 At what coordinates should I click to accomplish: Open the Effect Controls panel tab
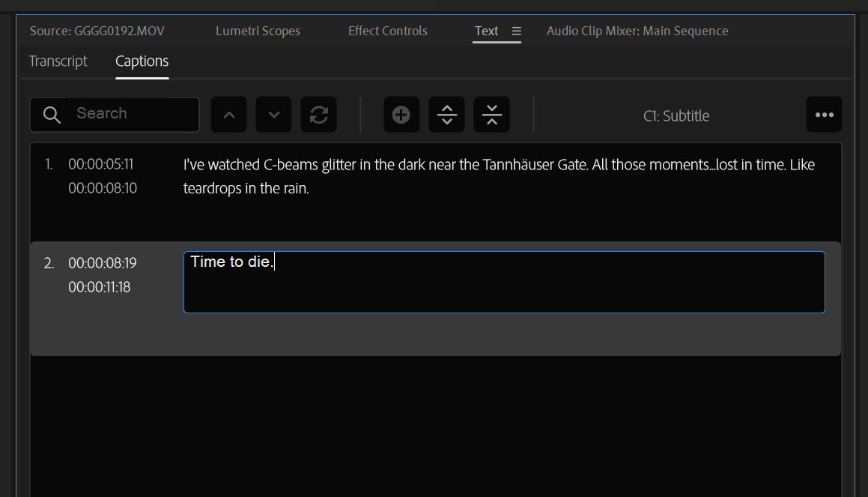pos(388,31)
